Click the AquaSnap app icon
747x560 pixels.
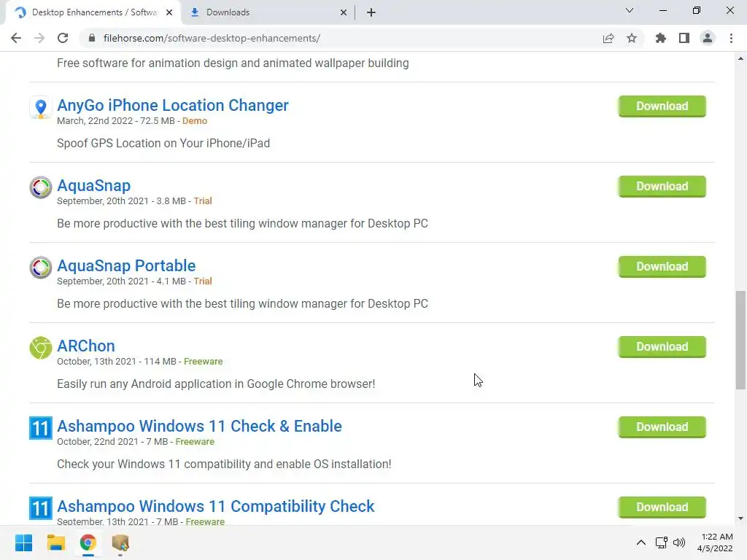point(41,187)
